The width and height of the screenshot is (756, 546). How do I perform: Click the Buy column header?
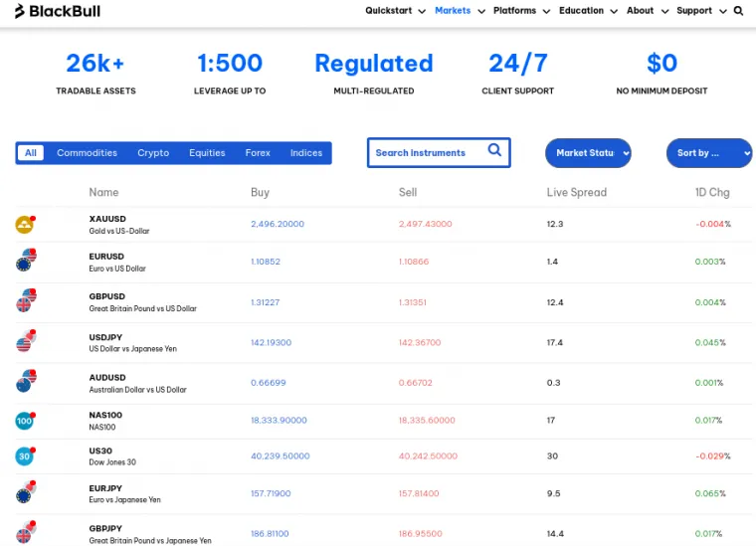[x=260, y=192]
